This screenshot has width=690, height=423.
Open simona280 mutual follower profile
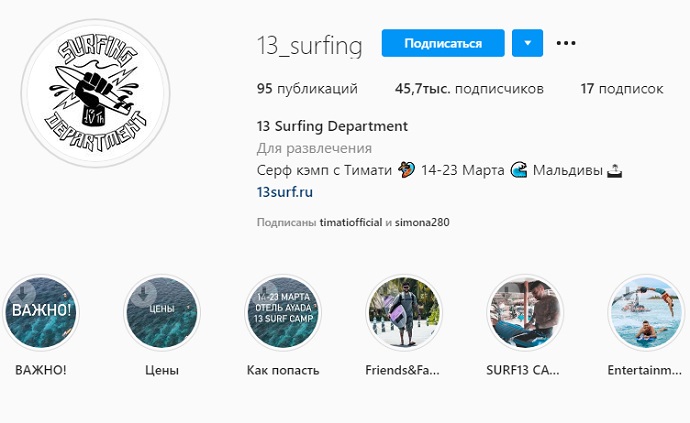point(422,222)
